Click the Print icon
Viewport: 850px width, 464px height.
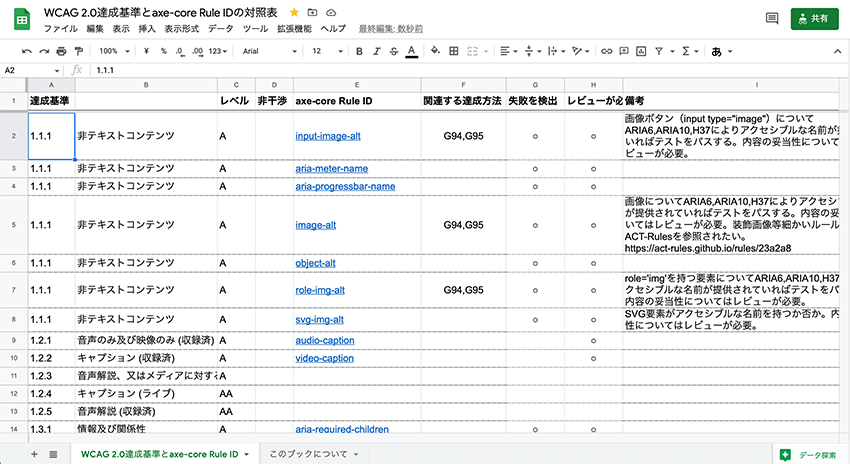click(x=61, y=51)
